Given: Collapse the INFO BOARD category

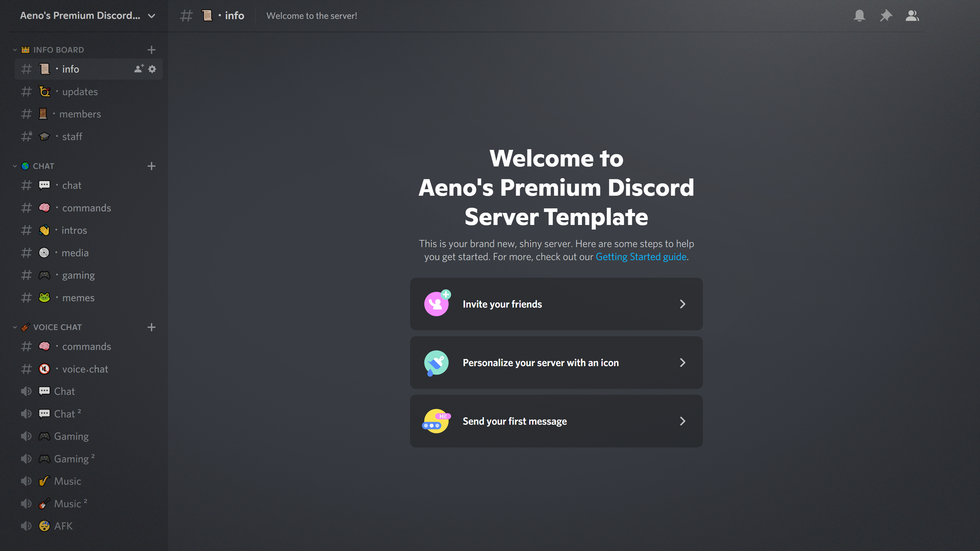Looking at the screenshot, I should [x=58, y=50].
